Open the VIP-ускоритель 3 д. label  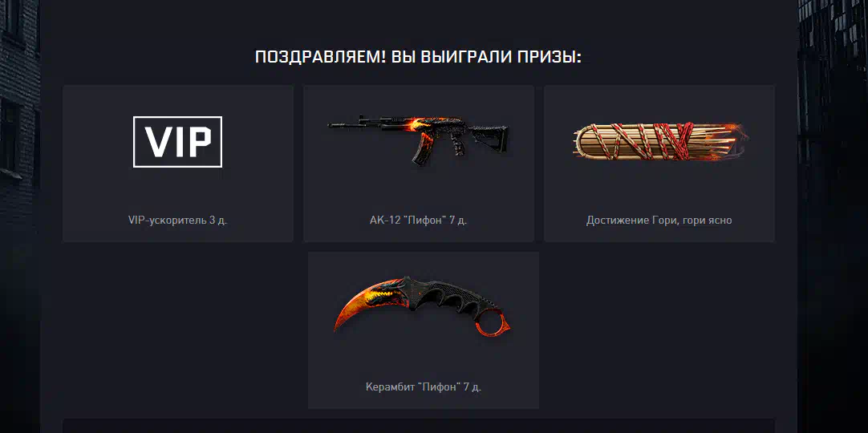178,220
